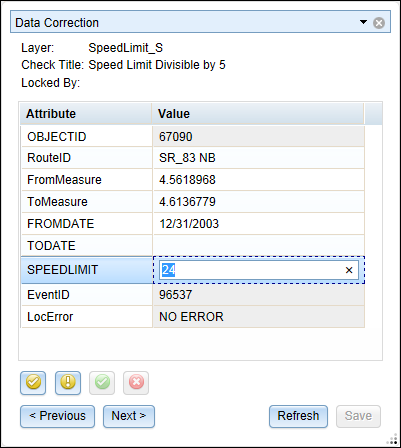Click the resize grip at panel corner
The width and height of the screenshot is (401, 448).
393,441
